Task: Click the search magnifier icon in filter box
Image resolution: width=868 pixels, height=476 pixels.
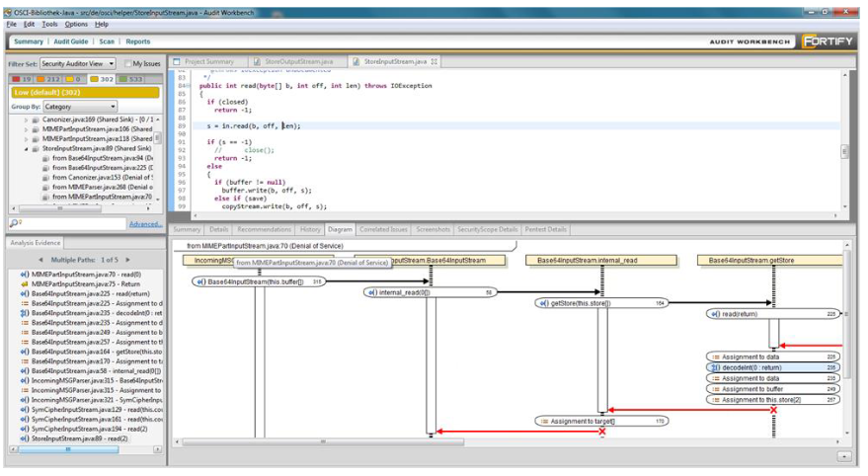Action: click(x=14, y=224)
